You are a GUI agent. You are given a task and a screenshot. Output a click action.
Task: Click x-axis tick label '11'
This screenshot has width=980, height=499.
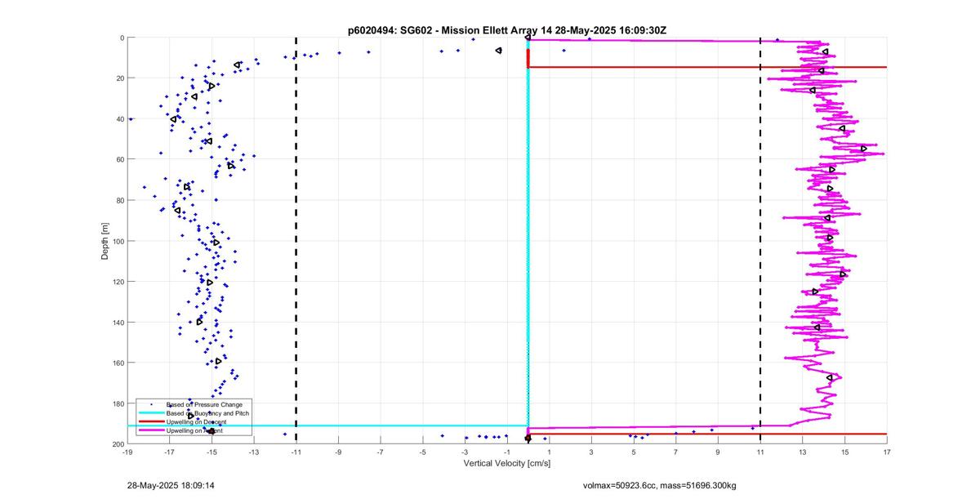[x=760, y=452]
